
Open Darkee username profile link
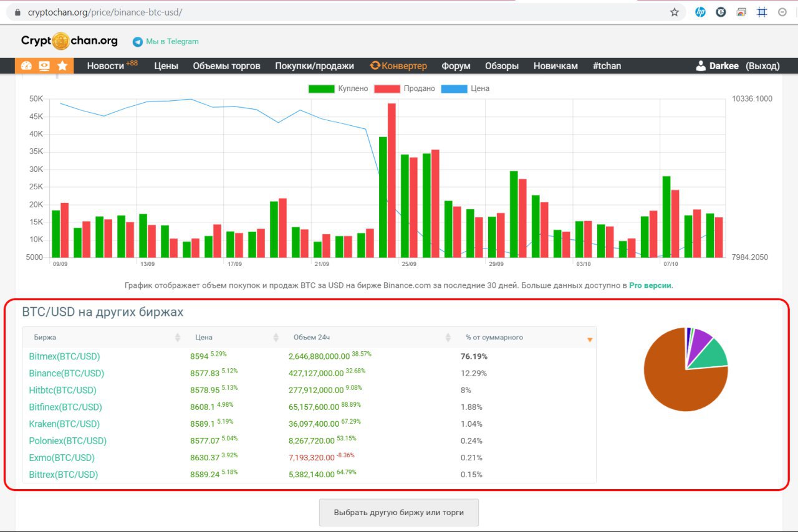point(724,65)
